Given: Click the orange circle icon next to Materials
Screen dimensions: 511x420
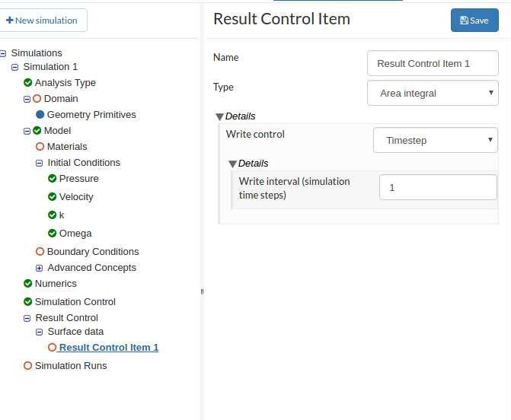Looking at the screenshot, I should point(40,146).
